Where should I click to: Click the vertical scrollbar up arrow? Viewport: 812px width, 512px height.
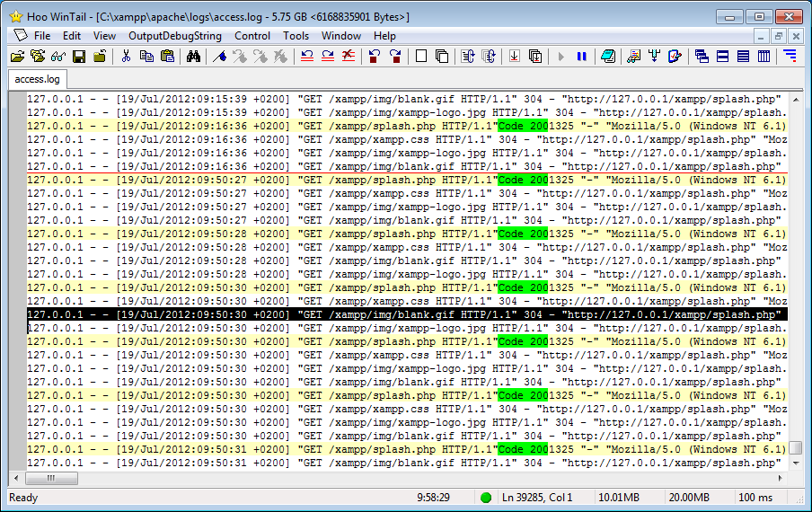[796, 100]
